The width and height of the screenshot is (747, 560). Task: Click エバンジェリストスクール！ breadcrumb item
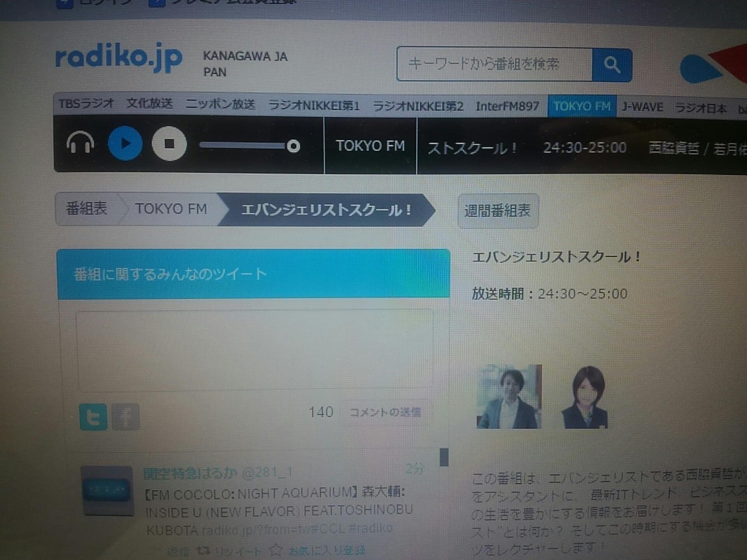pos(326,210)
